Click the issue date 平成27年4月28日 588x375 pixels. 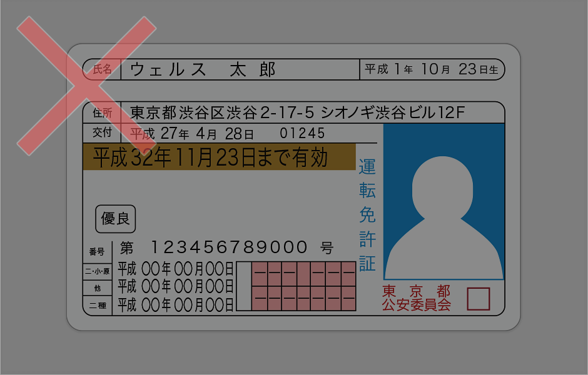point(191,133)
